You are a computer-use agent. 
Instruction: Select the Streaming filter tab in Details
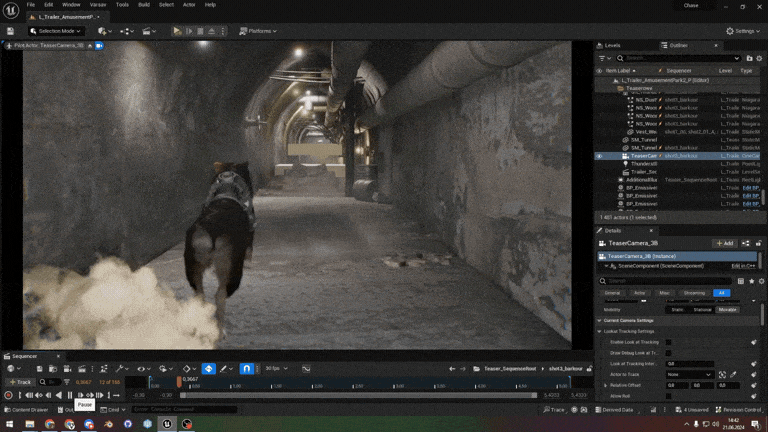pos(694,293)
